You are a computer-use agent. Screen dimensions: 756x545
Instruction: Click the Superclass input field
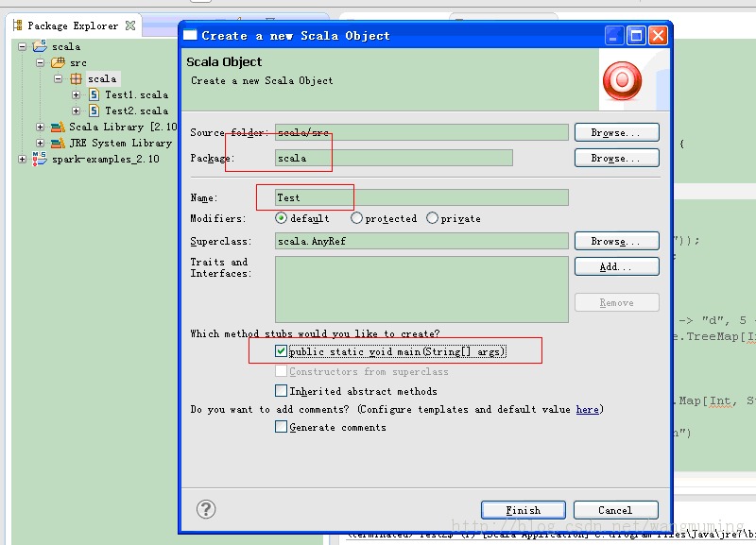pos(421,241)
